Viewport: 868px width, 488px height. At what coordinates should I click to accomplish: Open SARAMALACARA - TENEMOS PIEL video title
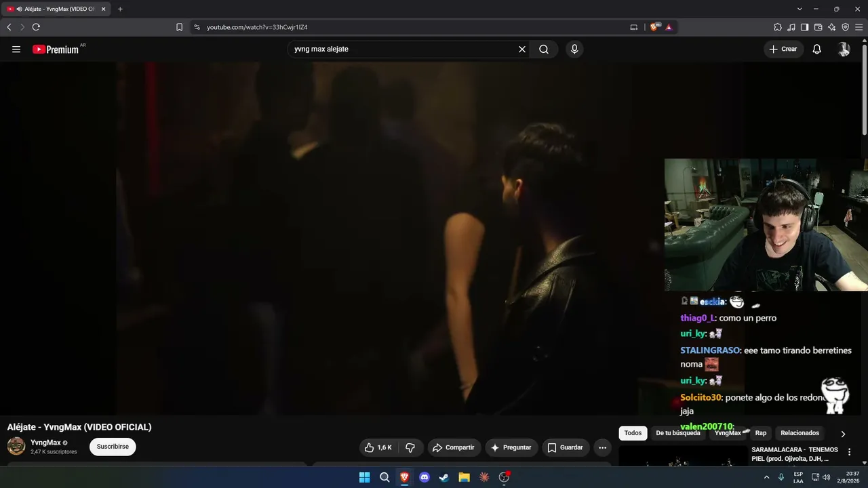point(795,454)
